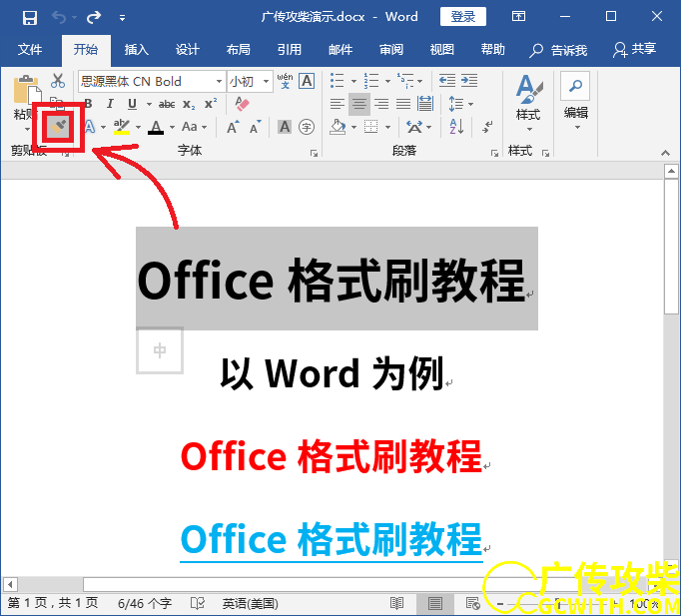Click the Undo arrow icon
The width and height of the screenshot is (681, 616).
(59, 17)
